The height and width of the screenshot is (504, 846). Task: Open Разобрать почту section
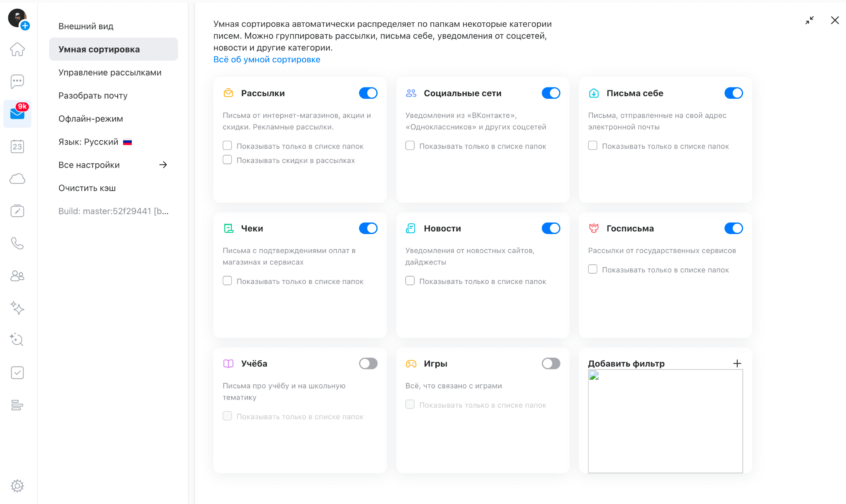(x=113, y=95)
